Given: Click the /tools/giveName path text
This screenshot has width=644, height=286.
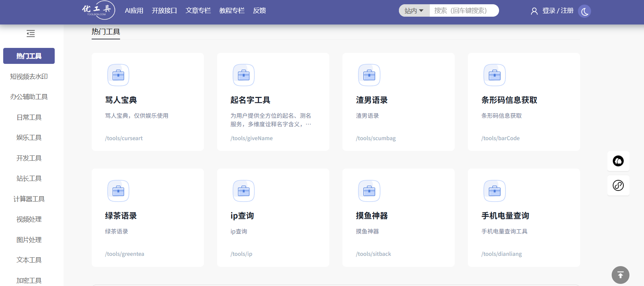Looking at the screenshot, I should (251, 138).
